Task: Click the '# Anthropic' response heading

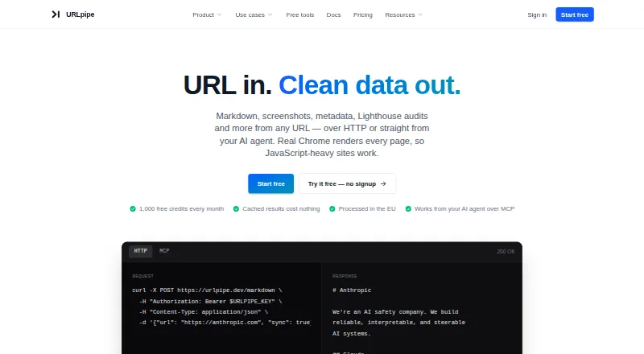Action: coord(352,290)
